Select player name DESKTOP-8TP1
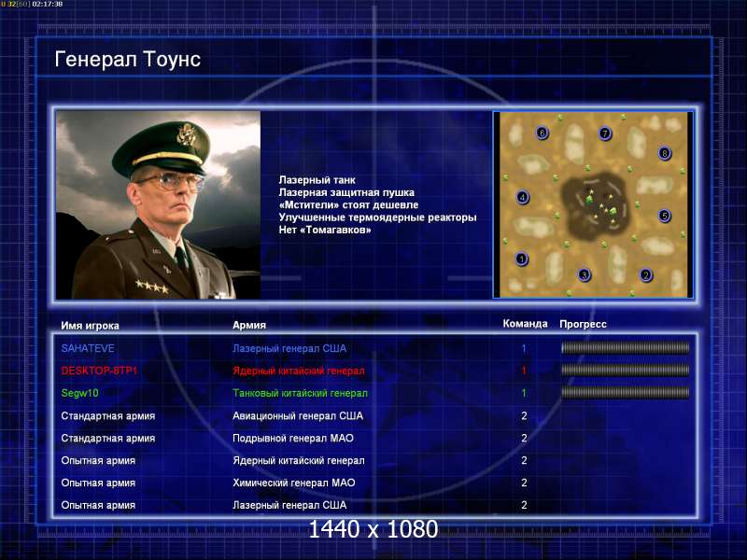The width and height of the screenshot is (747, 560). tap(99, 371)
